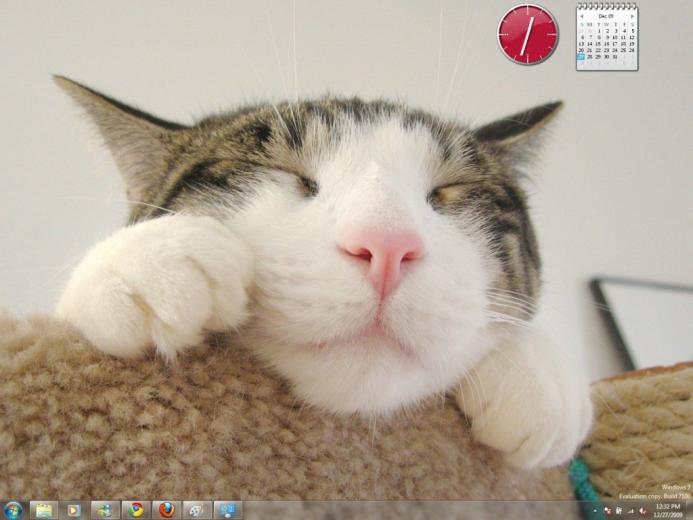Select day 31 in calendar gadget

point(615,57)
